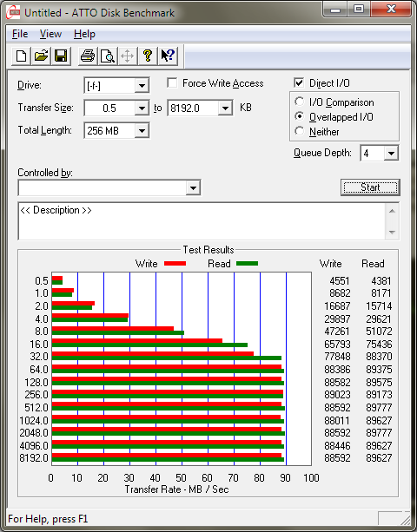Click the Save floppy disk icon
Screen dimensions: 417x532
[61, 56]
